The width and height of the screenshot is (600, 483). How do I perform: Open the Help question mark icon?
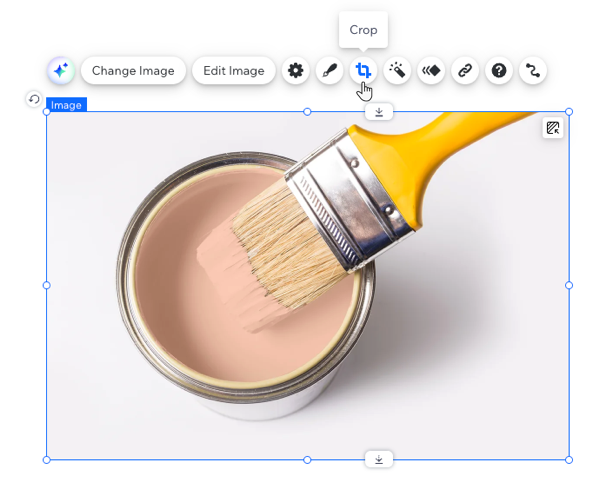tap(499, 70)
